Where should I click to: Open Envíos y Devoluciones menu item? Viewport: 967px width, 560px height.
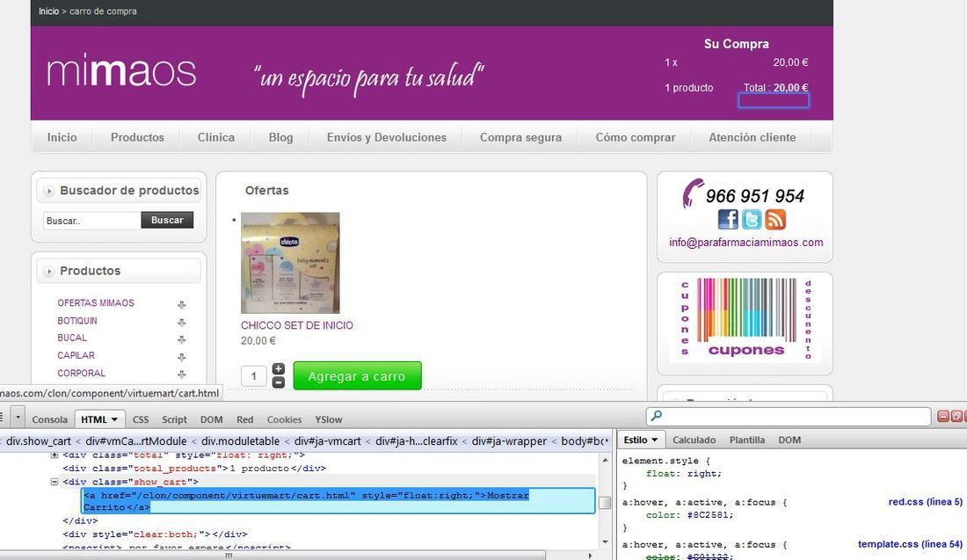(387, 137)
